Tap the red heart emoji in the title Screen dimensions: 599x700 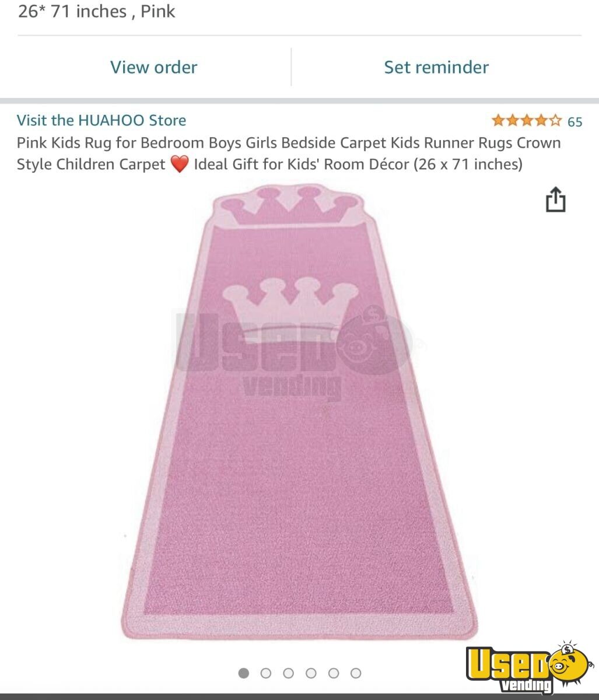(180, 164)
